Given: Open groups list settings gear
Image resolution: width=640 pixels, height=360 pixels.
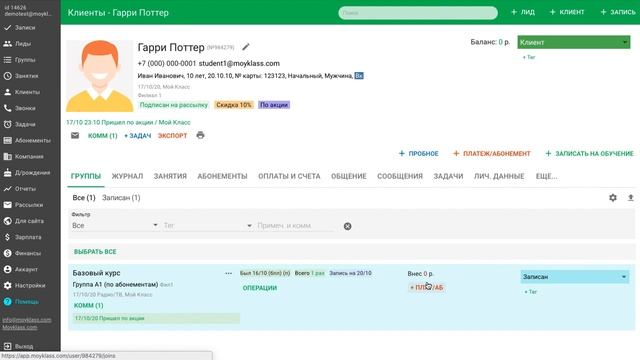Looking at the screenshot, I should [613, 198].
